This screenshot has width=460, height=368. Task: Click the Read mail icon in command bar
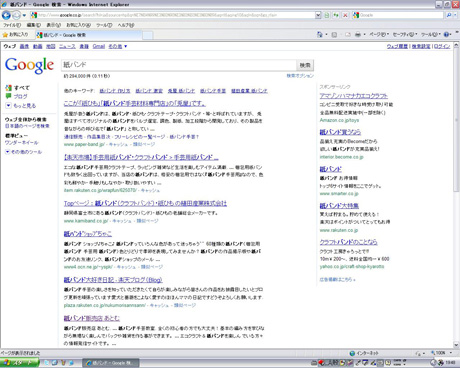click(348, 34)
